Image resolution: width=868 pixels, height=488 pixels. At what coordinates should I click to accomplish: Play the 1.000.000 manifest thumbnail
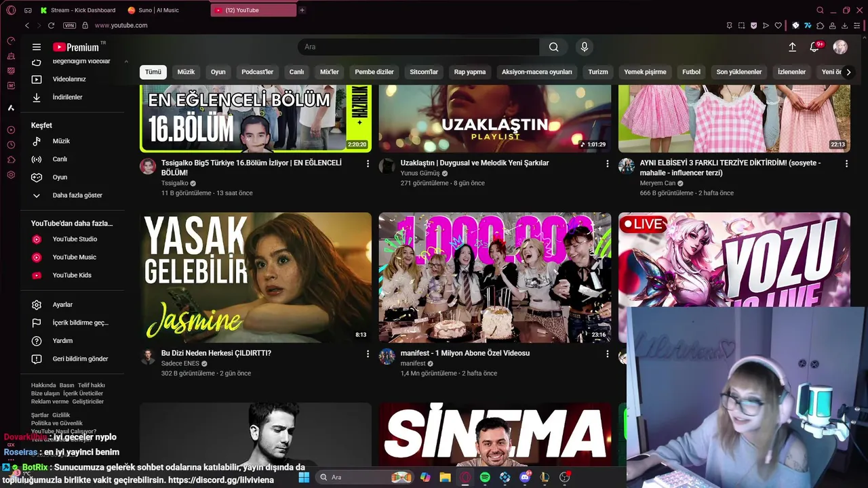coord(495,278)
